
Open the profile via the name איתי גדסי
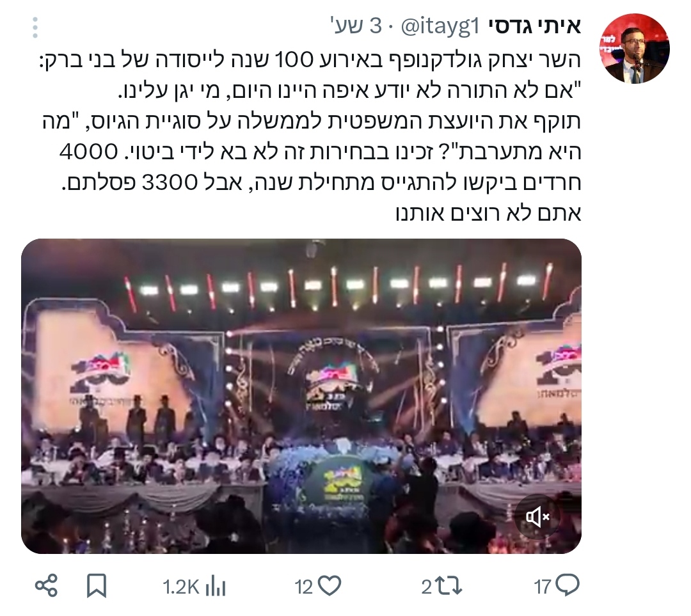click(534, 26)
